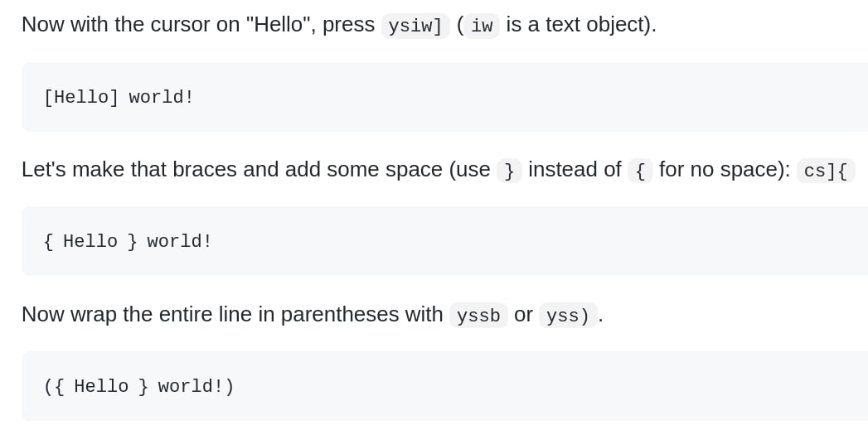Click the "yss)" inline code snippet
The height and width of the screenshot is (425, 868).
[x=568, y=316]
